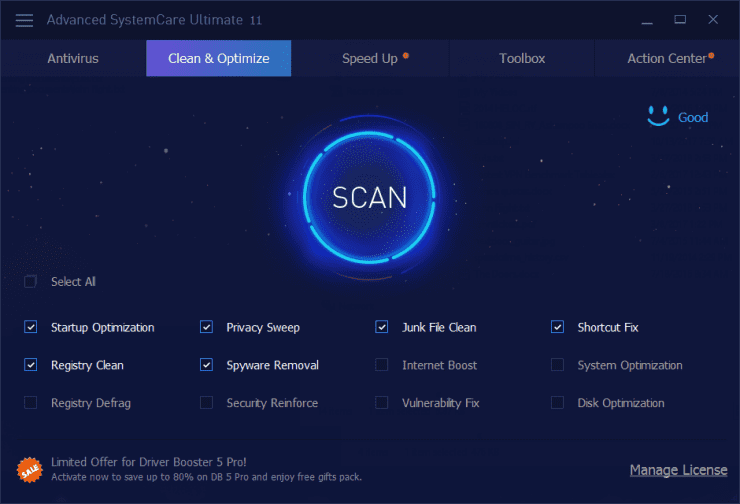Screen dimensions: 740x504
Task: Click the 'Good' status label
Action: (x=693, y=118)
